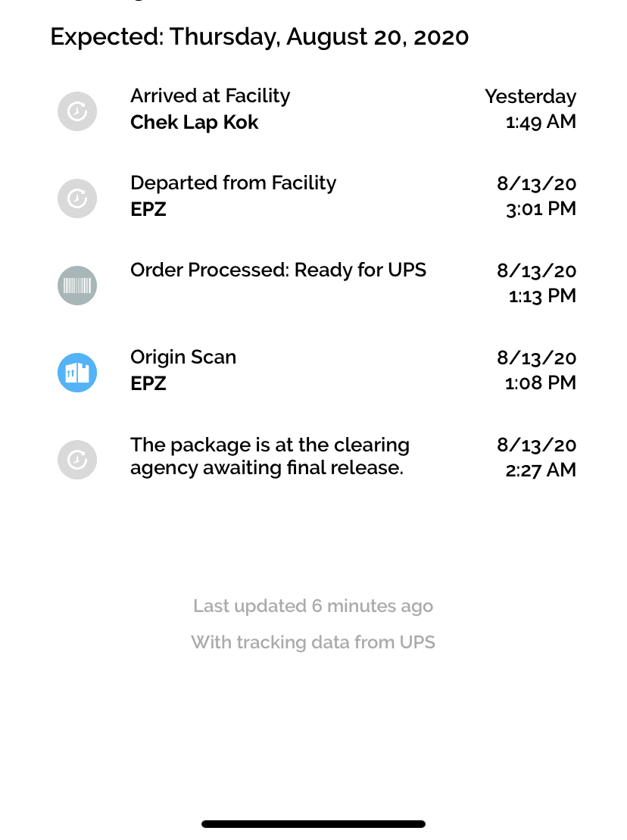This screenshot has height=840, width=627.
Task: Tap the 8/13/20 1:13 PM timestamp
Action: 536,283
